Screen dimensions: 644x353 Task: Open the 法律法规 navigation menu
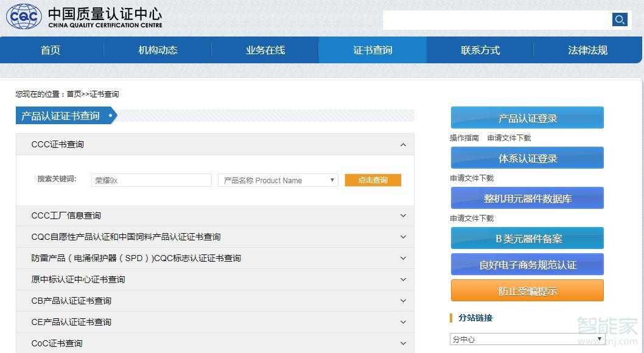pos(587,50)
